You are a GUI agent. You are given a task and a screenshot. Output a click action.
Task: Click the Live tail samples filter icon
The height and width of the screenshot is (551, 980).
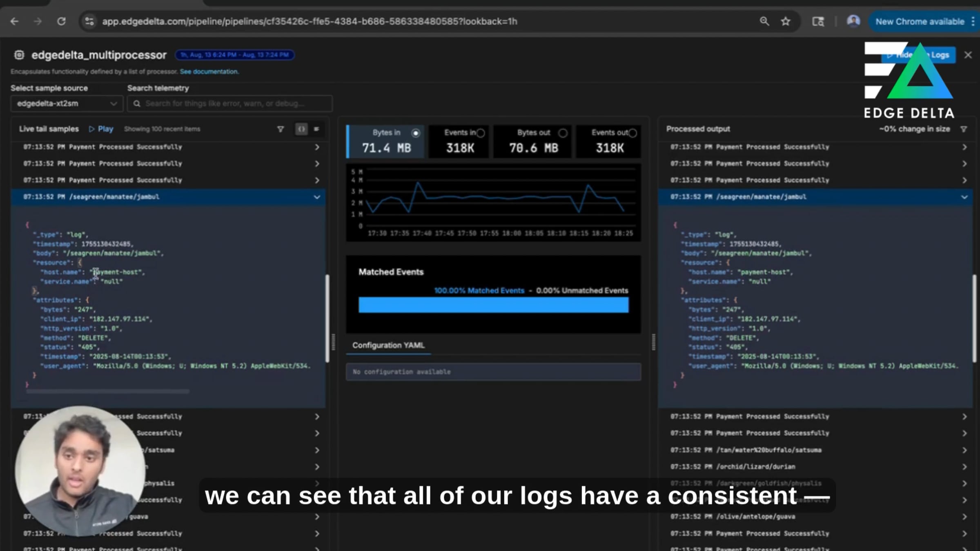pyautogui.click(x=281, y=129)
